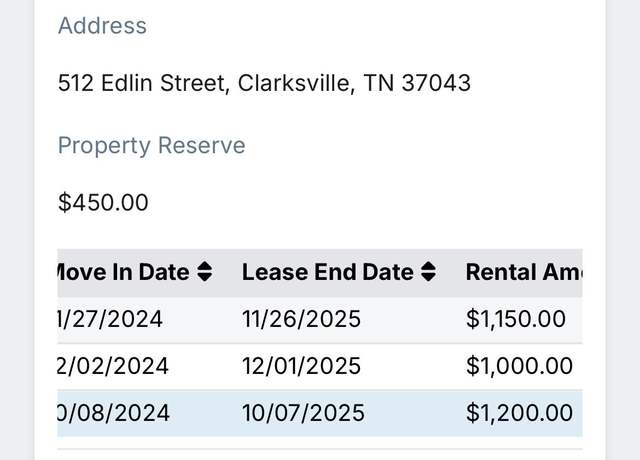Click the 10/07/2025 lease end date
This screenshot has height=460, width=640.
pyautogui.click(x=303, y=413)
